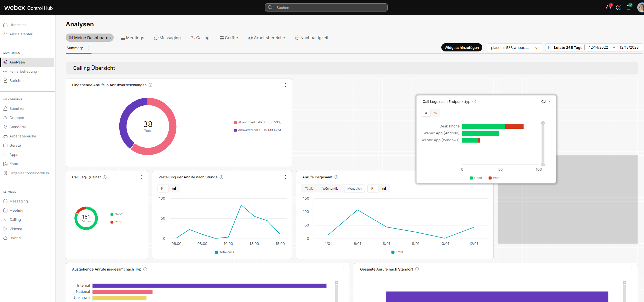Select Wöchentlich interval for Anrufe insgesamt

(331, 189)
